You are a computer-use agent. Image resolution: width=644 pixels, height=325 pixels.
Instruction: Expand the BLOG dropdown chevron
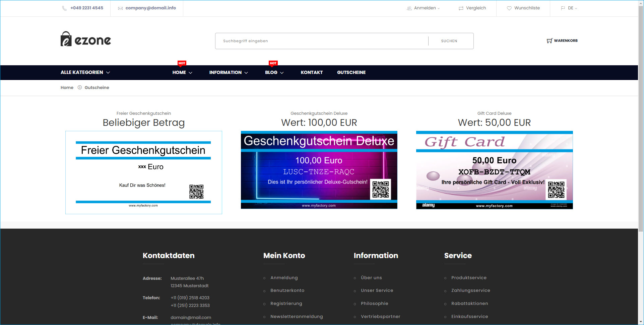click(282, 73)
